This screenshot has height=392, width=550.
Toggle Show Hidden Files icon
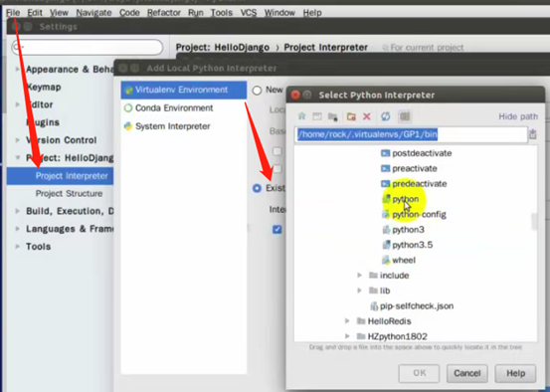coord(405,116)
